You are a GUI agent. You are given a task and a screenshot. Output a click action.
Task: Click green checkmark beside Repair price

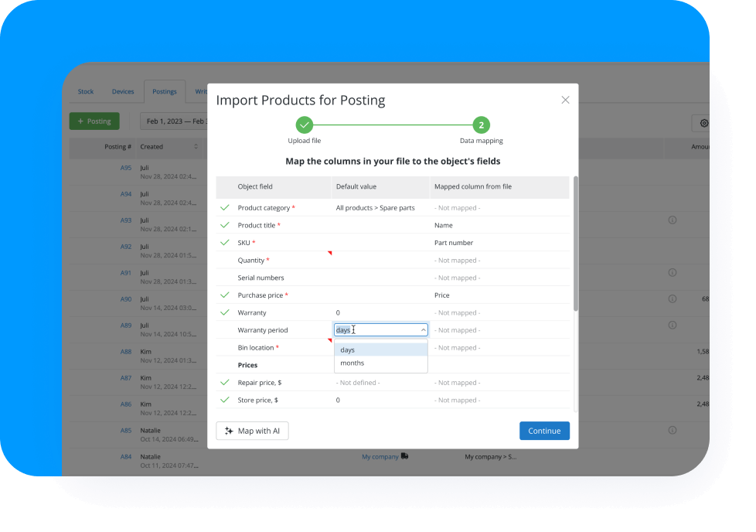(x=225, y=383)
